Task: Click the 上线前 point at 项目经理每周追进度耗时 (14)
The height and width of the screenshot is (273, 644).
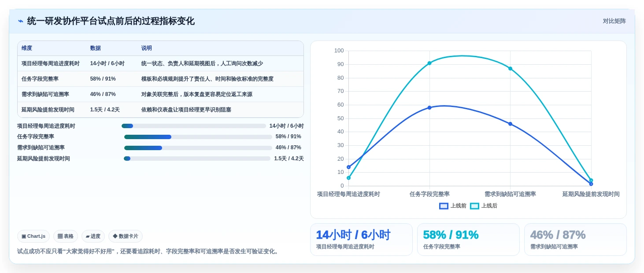Action: pos(348,167)
